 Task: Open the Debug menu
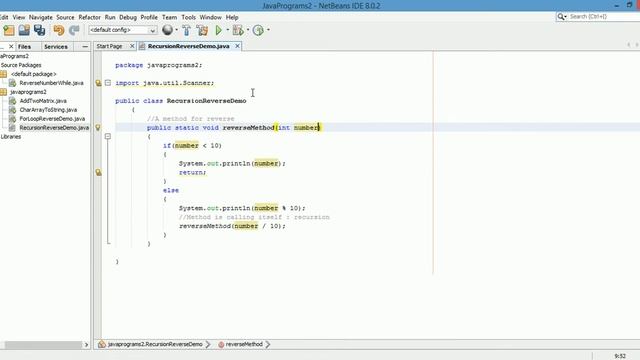128,17
